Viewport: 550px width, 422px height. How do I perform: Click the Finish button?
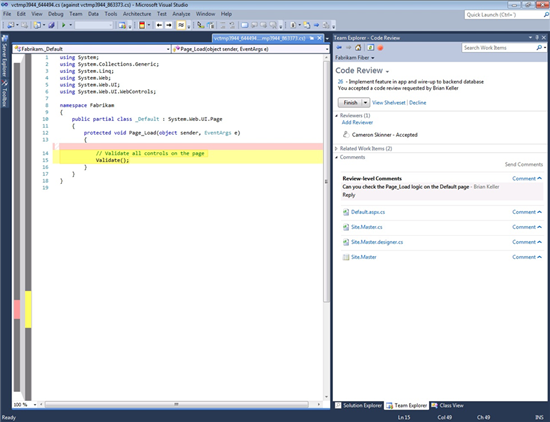tap(350, 102)
